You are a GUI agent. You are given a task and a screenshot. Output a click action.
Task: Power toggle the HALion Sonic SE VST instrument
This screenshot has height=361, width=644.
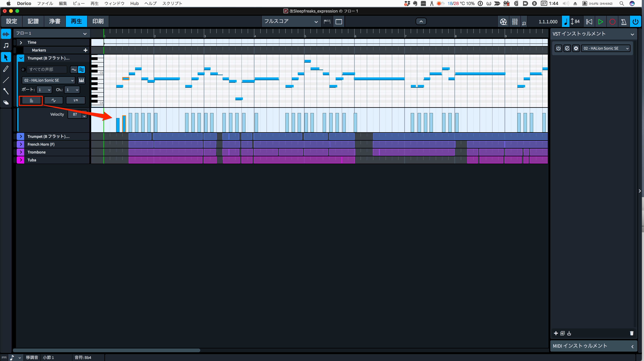tap(558, 48)
